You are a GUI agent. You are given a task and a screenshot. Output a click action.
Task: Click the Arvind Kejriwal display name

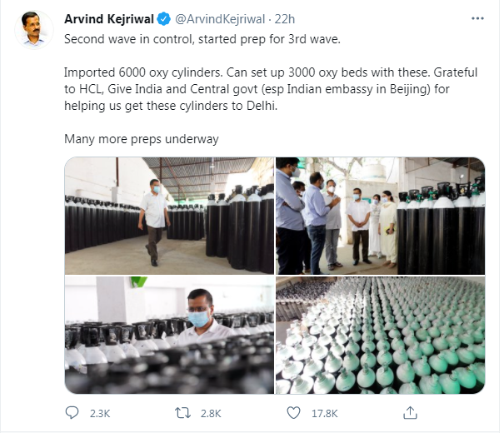(111, 17)
